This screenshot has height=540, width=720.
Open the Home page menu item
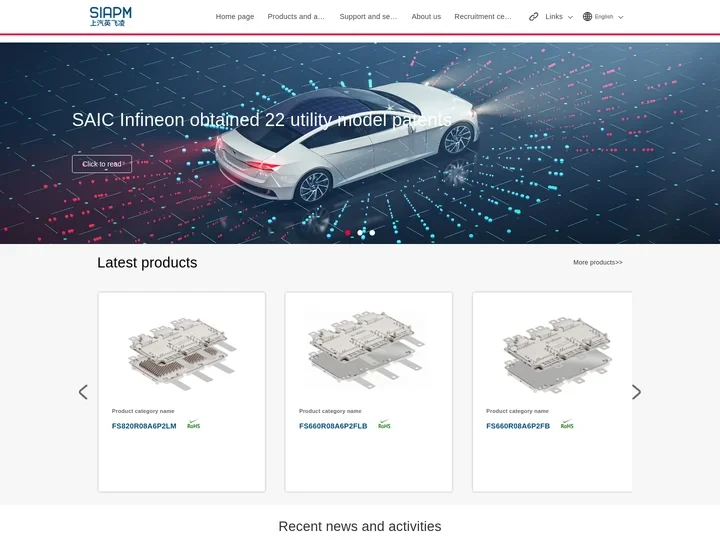pyautogui.click(x=235, y=17)
